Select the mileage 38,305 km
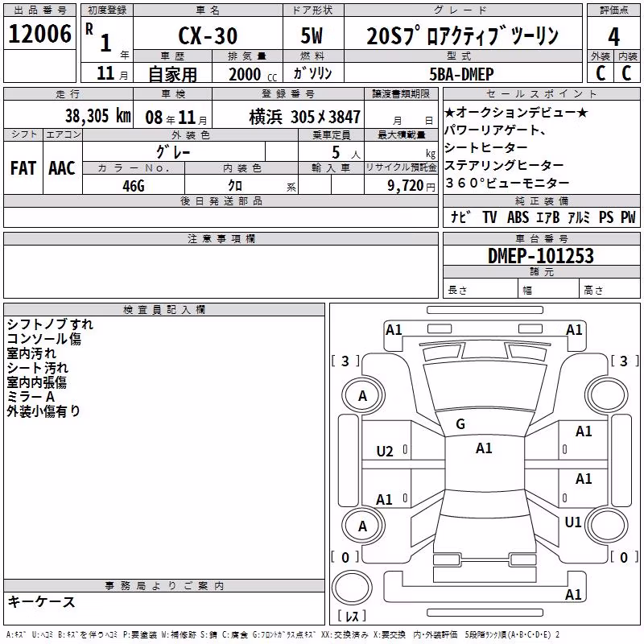 pos(97,116)
